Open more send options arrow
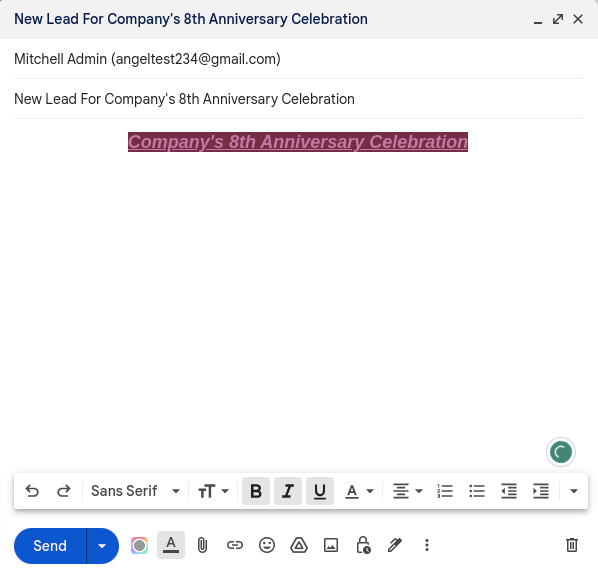Screen dimensions: 598x576 pyautogui.click(x=102, y=546)
